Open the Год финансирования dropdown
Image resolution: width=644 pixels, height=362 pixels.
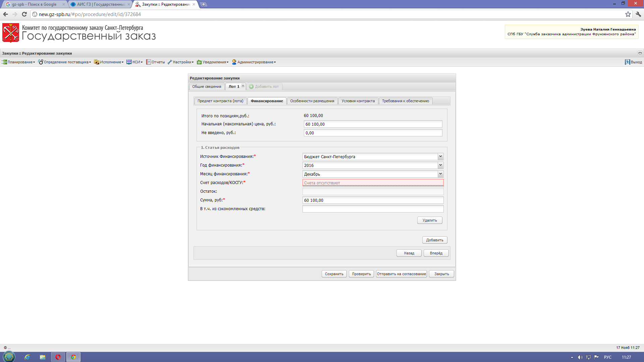tap(440, 165)
